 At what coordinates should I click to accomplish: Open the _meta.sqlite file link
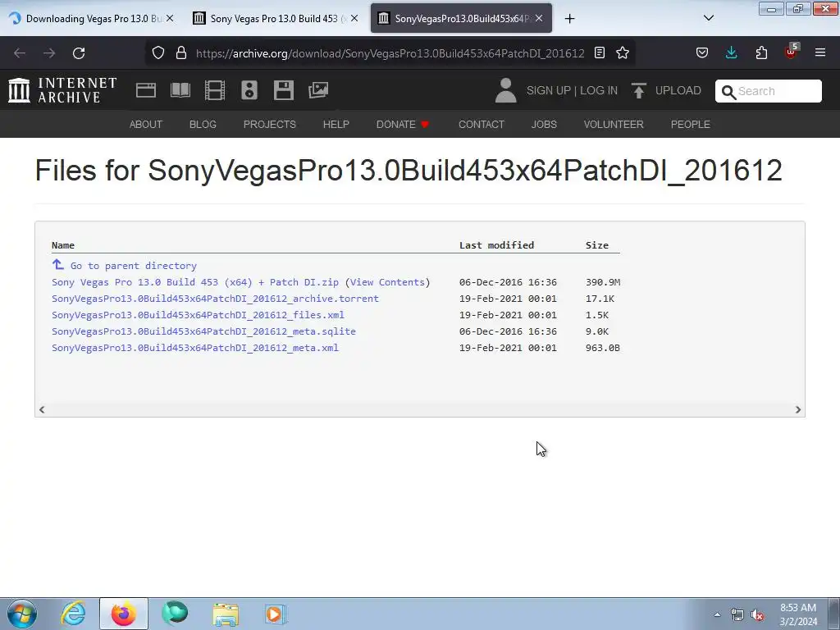pyautogui.click(x=203, y=331)
